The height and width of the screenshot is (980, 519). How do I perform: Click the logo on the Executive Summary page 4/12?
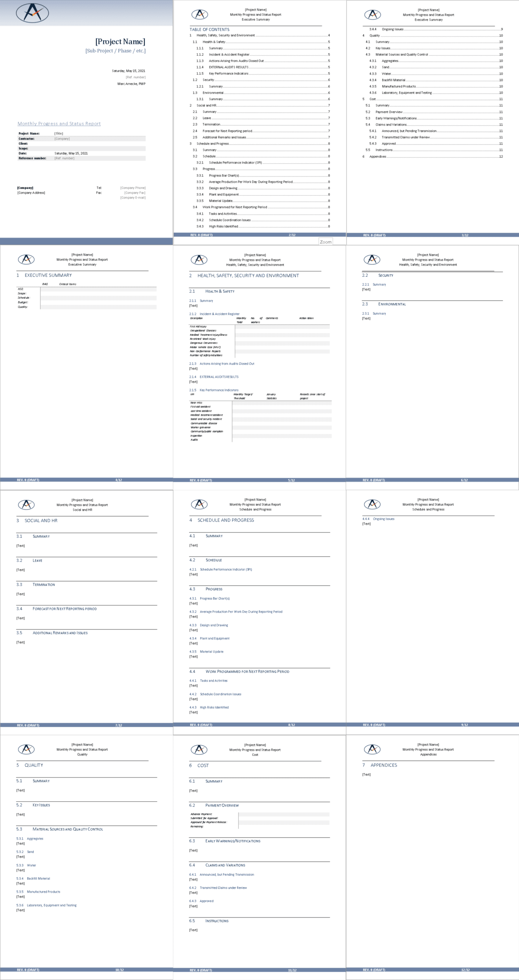click(26, 260)
